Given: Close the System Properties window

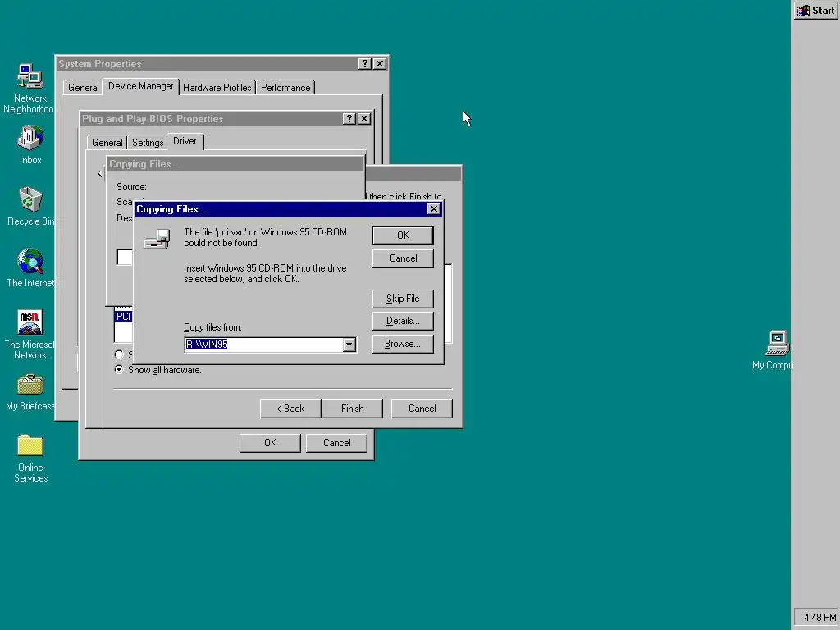Looking at the screenshot, I should 380,64.
